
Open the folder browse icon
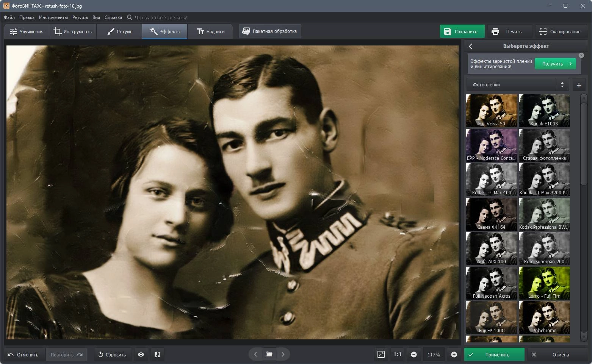point(269,354)
